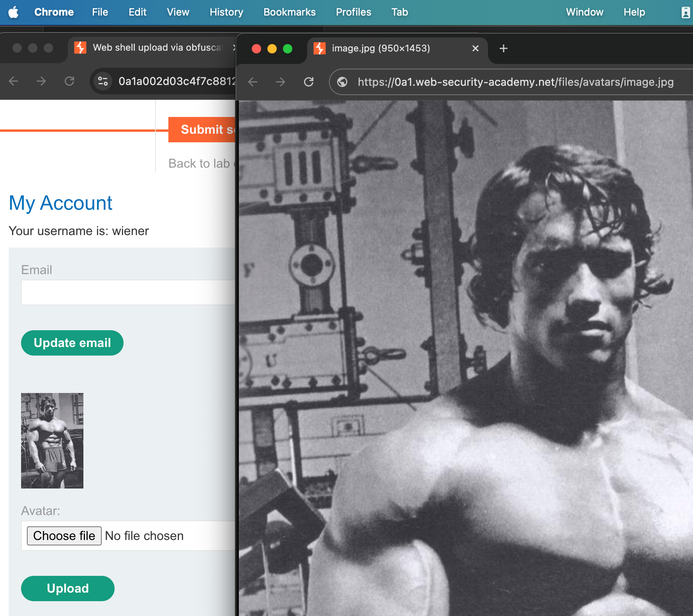Click the Update email button
This screenshot has width=693, height=616.
tap(72, 343)
